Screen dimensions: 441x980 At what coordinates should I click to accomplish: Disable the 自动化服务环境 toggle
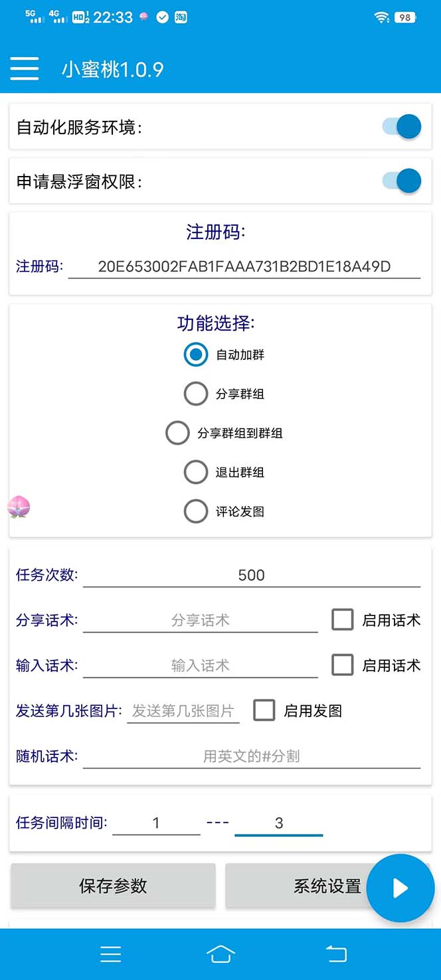[x=401, y=126]
